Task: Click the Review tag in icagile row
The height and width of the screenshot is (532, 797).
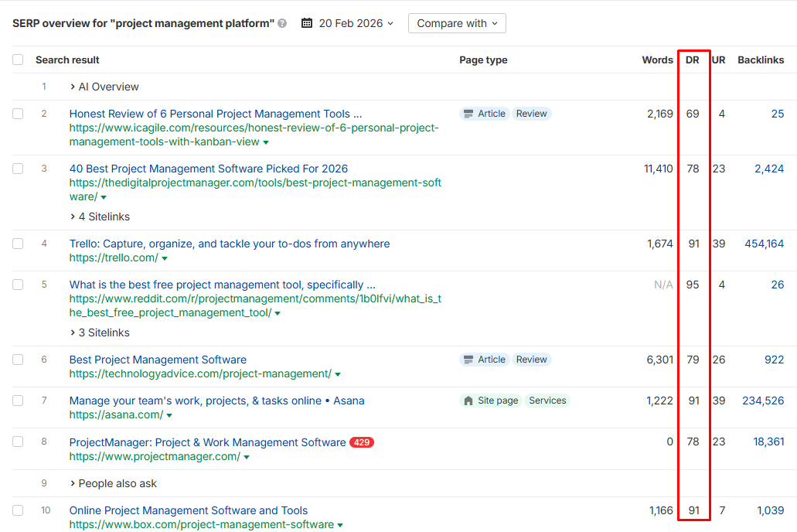Action: [x=531, y=114]
